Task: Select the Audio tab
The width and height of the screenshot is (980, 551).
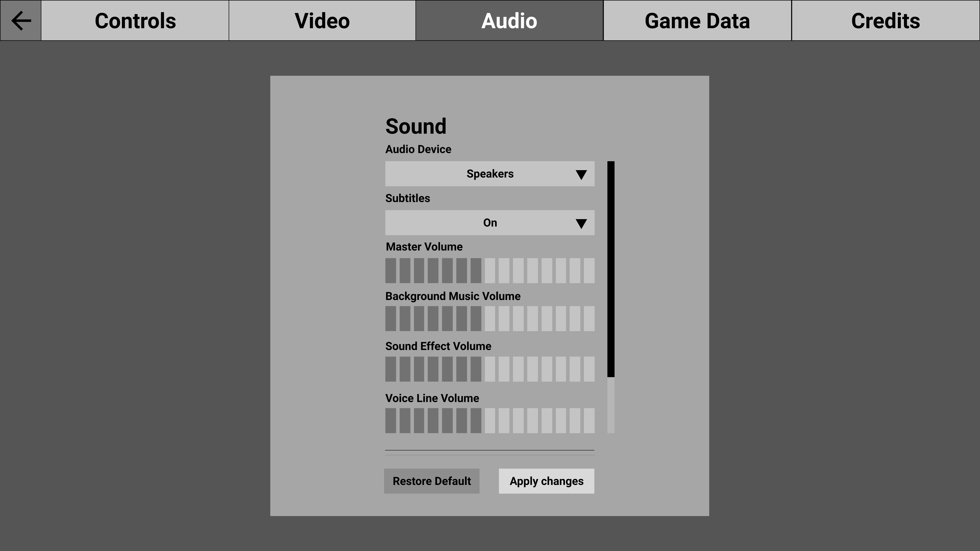Action: click(509, 21)
